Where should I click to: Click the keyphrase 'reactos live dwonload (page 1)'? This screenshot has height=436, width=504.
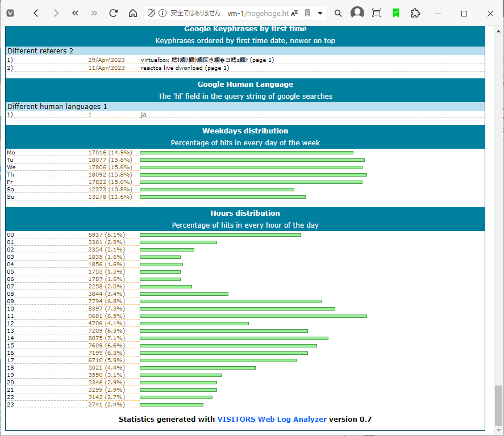point(185,68)
